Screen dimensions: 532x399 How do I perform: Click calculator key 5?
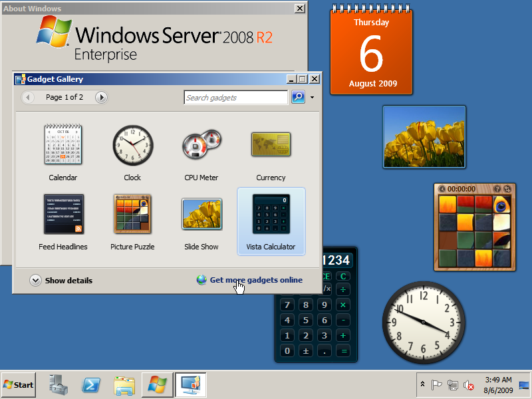pyautogui.click(x=306, y=321)
